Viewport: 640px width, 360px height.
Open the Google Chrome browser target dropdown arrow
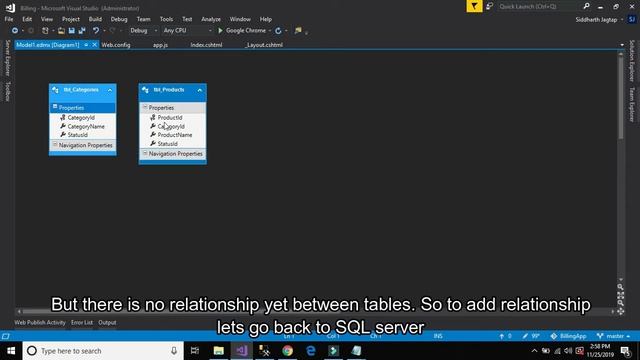click(270, 31)
